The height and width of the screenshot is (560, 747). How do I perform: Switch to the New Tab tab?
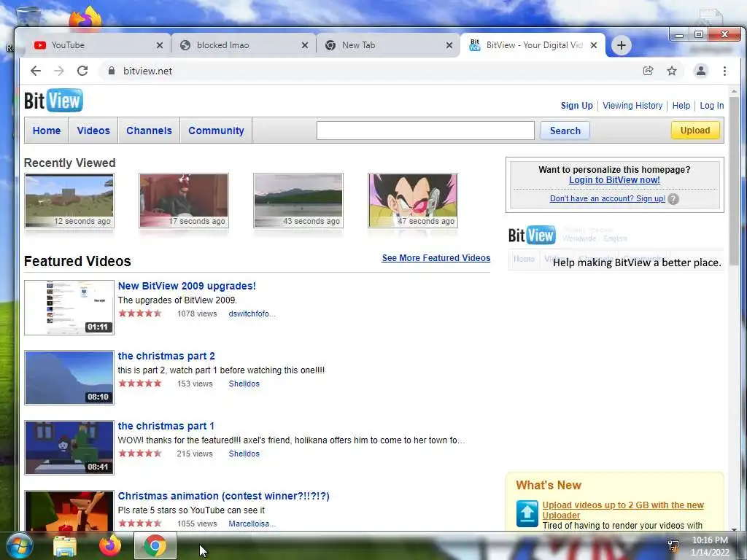point(388,45)
